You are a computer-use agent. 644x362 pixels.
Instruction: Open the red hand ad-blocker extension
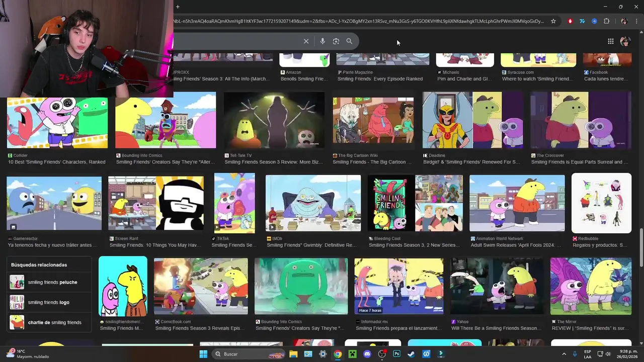570,21
